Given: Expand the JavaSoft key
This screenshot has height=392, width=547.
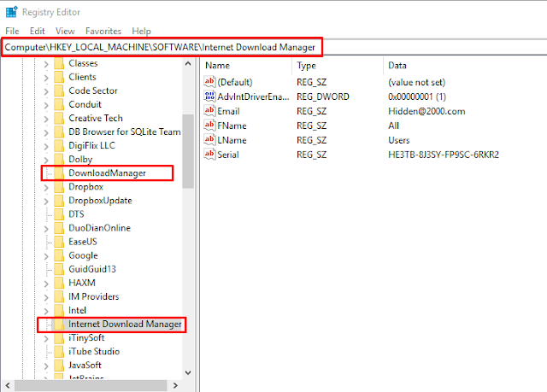Looking at the screenshot, I should 46,366.
